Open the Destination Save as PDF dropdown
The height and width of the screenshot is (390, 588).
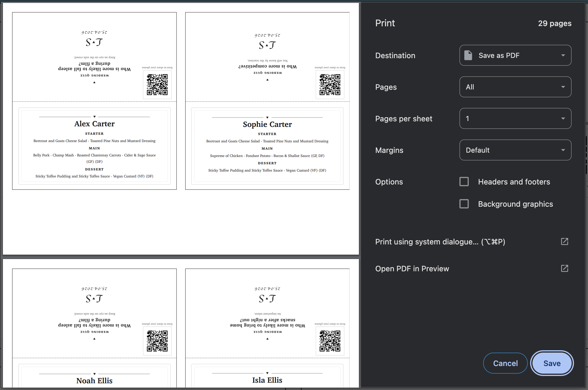515,55
